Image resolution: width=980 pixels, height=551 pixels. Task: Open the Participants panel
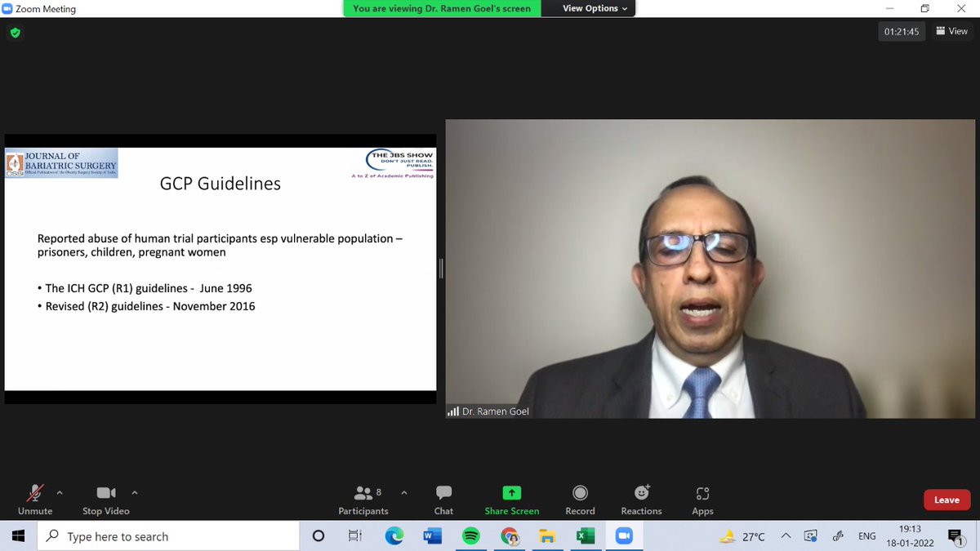tap(363, 499)
